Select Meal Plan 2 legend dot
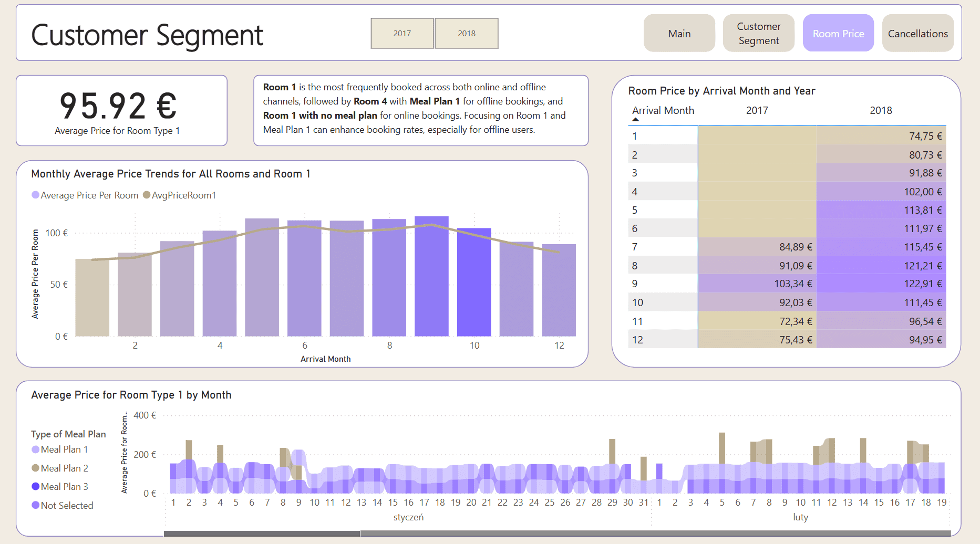Image resolution: width=980 pixels, height=544 pixels. 35,468
